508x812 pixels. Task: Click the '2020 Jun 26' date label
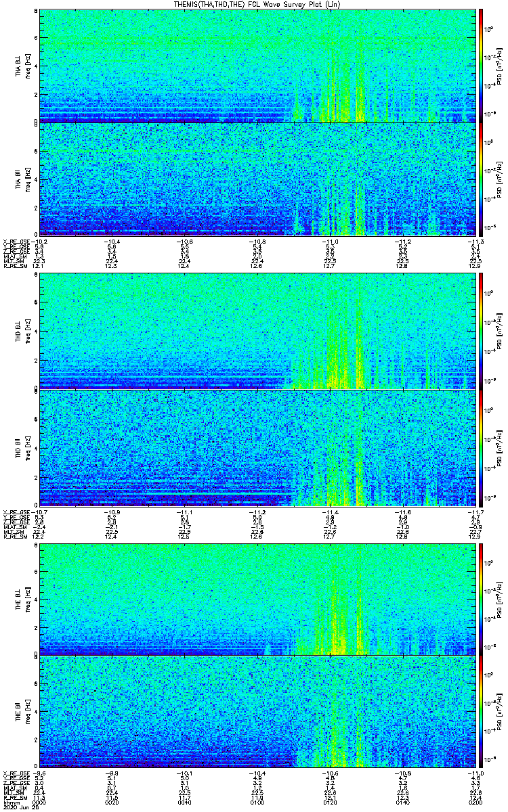[20, 807]
